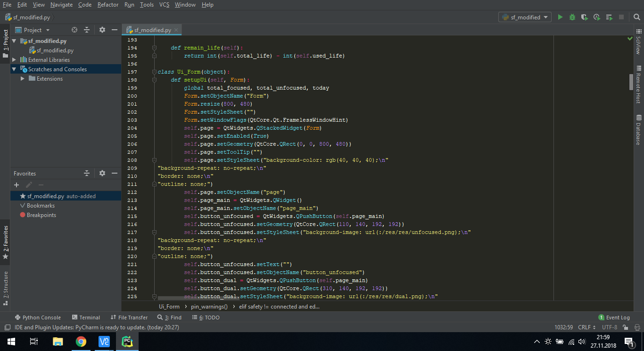Viewport: 644px width, 351px height.
Task: Click the Ui_Form breadcrumb
Action: coord(169,307)
